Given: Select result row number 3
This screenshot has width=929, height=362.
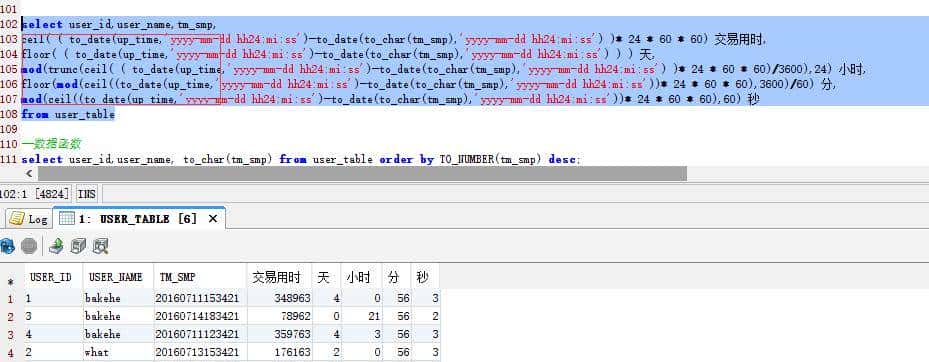Looking at the screenshot, I should click(x=9, y=334).
